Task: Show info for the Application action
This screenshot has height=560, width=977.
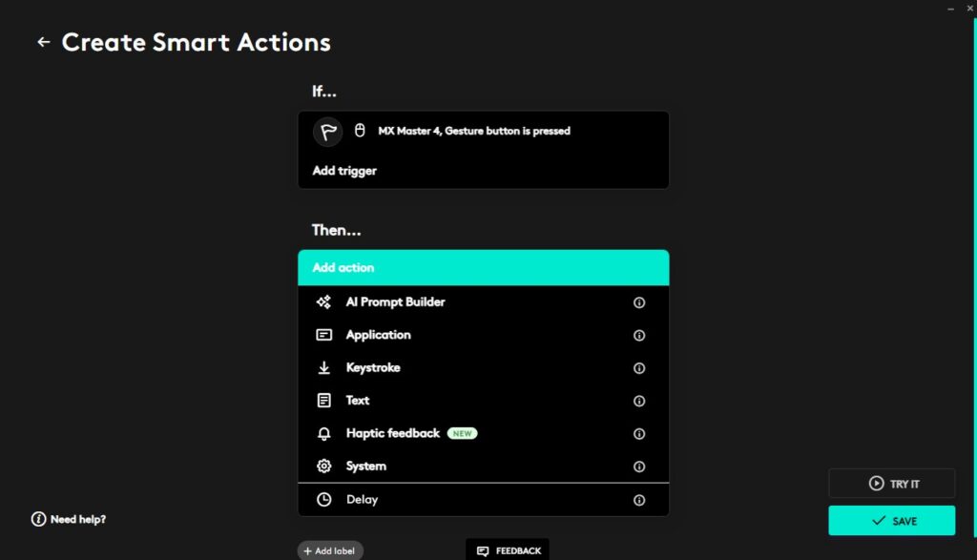Action: 639,336
